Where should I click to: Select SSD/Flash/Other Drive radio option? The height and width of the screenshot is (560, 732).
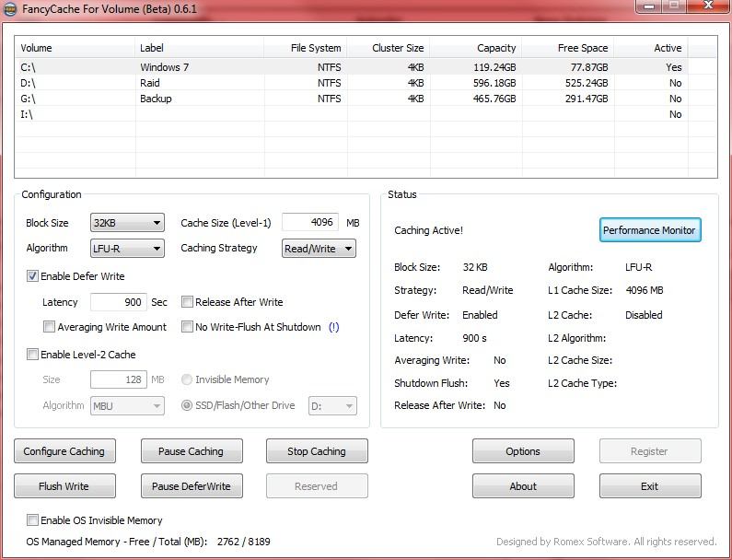click(x=187, y=405)
